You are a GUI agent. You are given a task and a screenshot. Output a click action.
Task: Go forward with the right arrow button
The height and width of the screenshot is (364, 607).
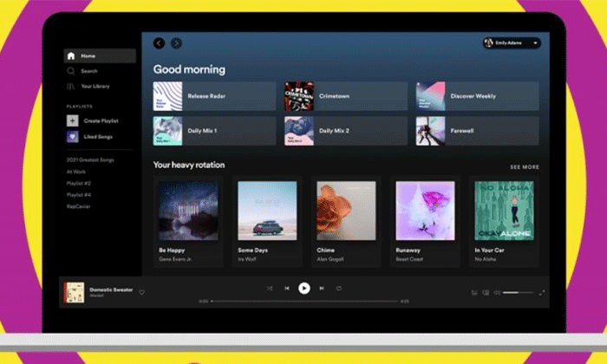point(176,43)
